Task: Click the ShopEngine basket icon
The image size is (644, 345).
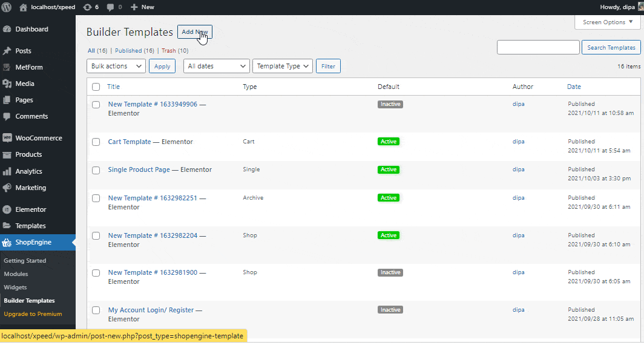Action: [x=7, y=242]
